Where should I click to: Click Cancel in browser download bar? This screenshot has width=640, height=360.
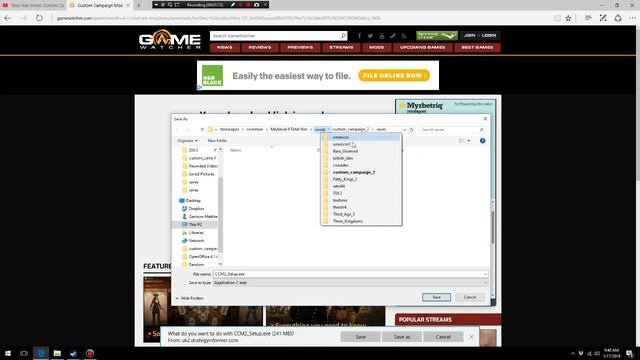(443, 337)
